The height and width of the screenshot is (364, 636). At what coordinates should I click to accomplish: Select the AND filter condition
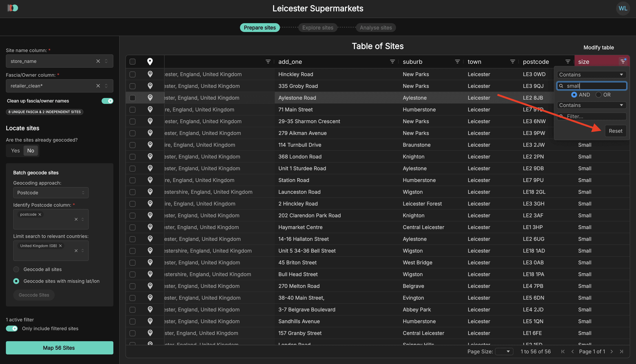(574, 95)
